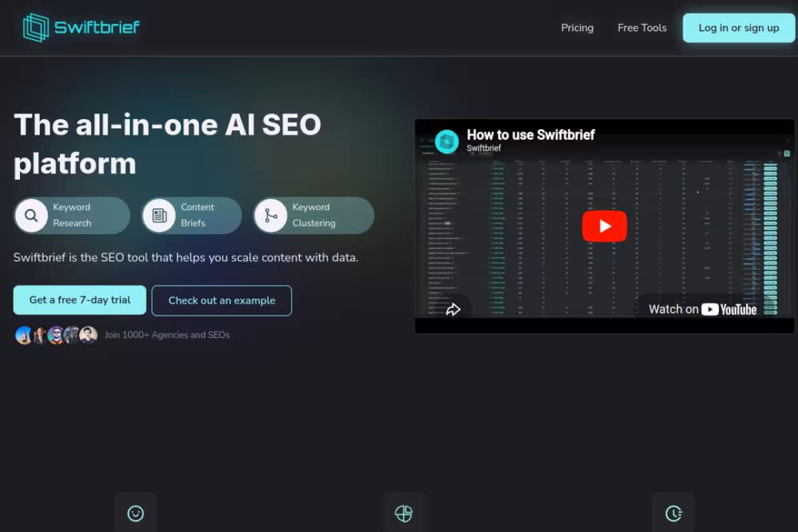Play the How to use Swiftbrief video
The image size is (798, 532).
(604, 226)
